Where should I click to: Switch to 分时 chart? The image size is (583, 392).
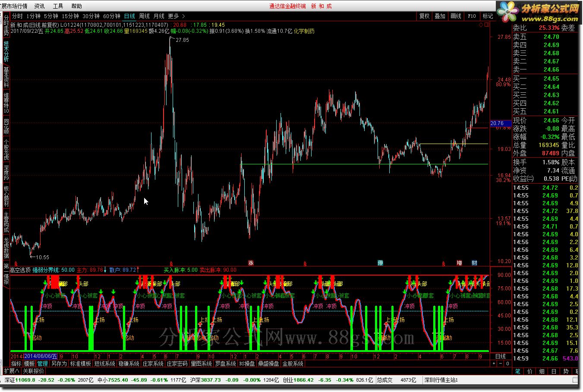(17, 16)
